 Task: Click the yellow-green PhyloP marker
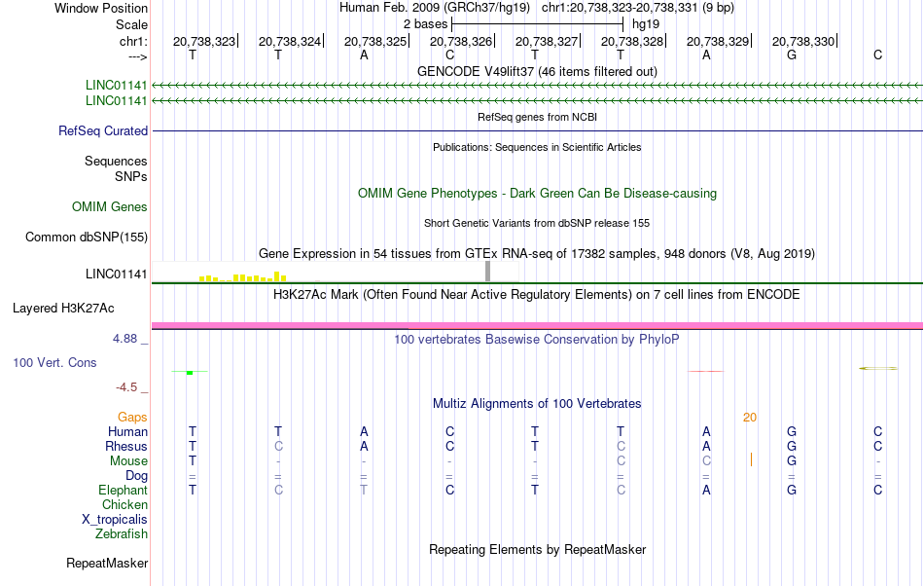coord(878,369)
